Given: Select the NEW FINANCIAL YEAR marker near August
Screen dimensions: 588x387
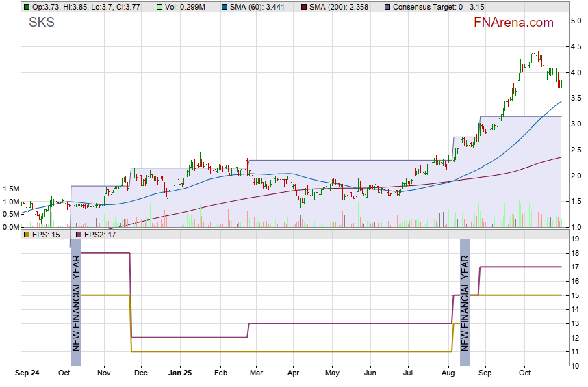Looking at the screenshot, I should point(465,301).
